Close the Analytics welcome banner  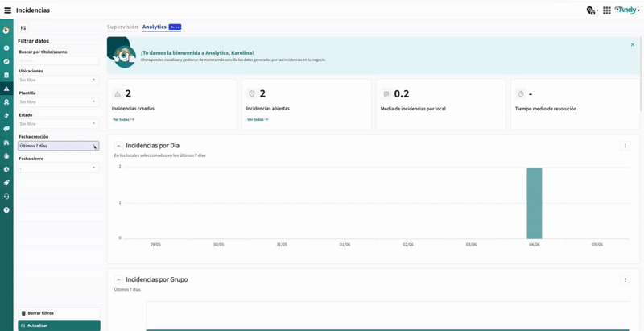click(633, 45)
